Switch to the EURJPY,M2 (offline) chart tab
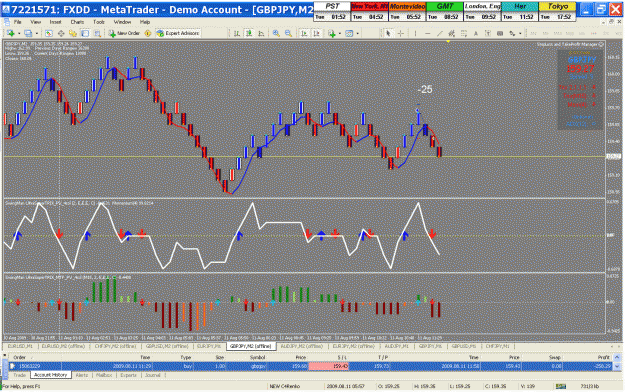This screenshot has height=392, width=625. pos(354,346)
